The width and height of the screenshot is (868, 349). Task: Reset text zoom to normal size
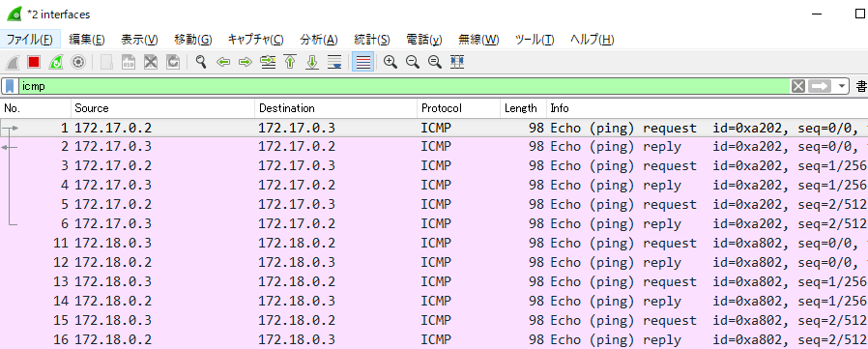click(x=435, y=62)
